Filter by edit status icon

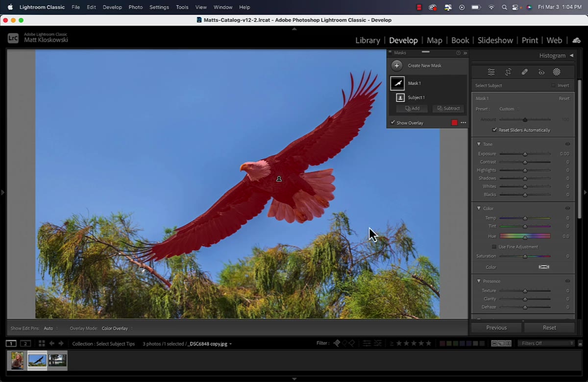coord(367,343)
